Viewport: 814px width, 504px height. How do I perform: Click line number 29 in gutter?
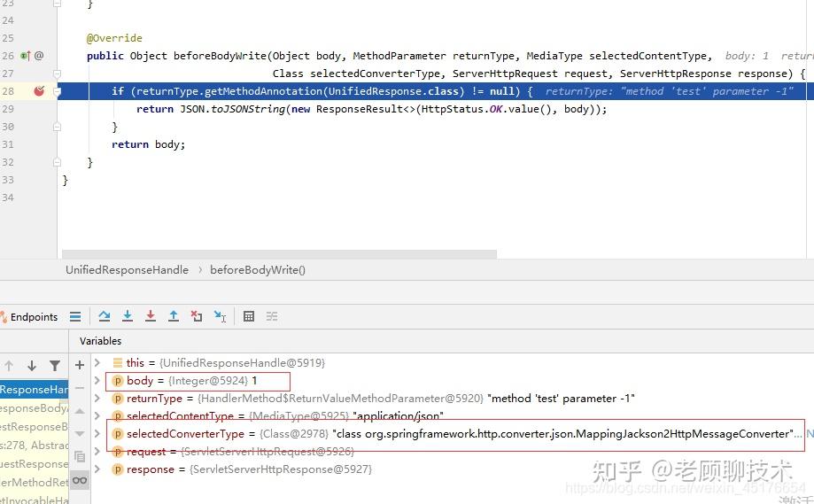(x=8, y=109)
